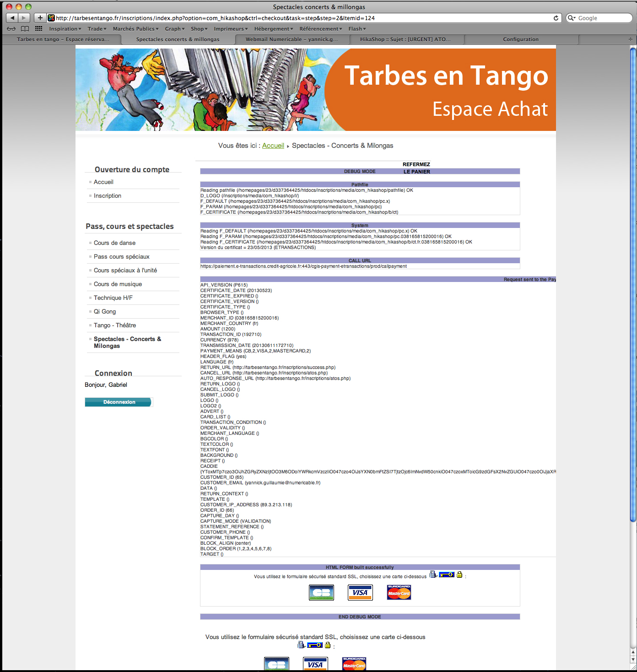637x672 pixels.
Task: Switch to the Configuration tab
Action: pyautogui.click(x=521, y=39)
